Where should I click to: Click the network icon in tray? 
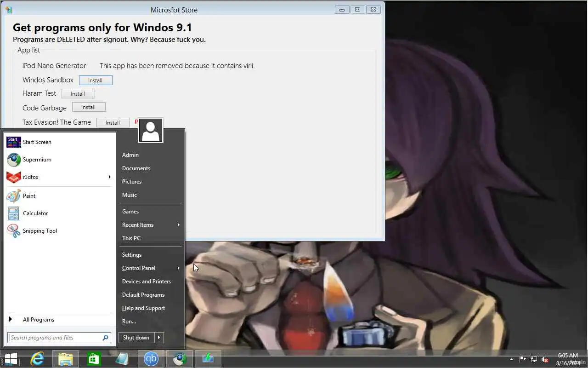(534, 359)
